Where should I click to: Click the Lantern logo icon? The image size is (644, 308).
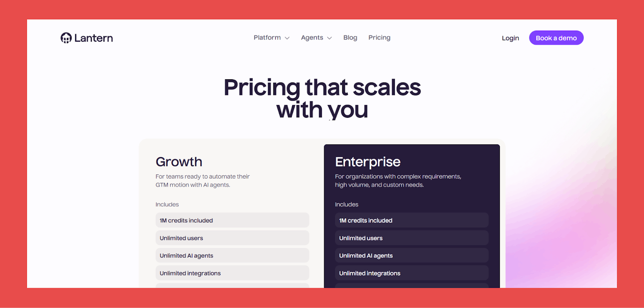66,38
